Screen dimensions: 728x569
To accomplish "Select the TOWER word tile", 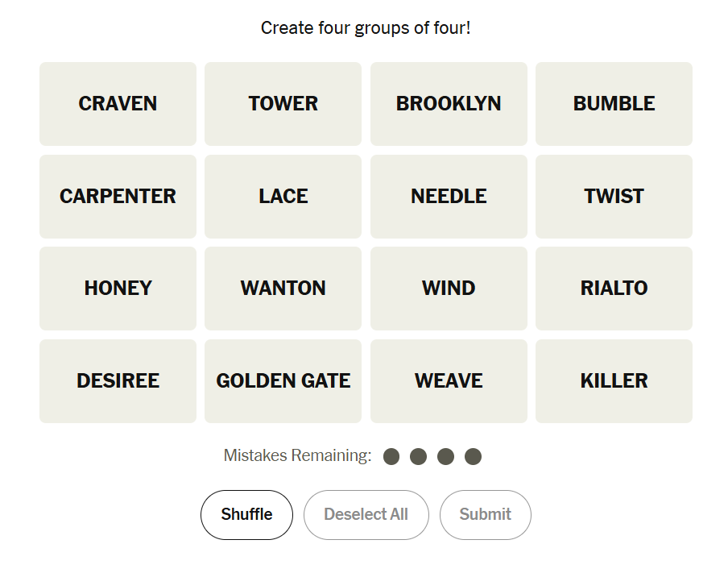I will point(283,104).
